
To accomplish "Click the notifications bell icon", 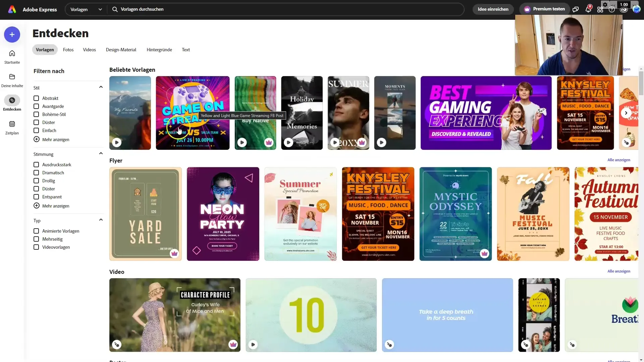I will tap(588, 9).
